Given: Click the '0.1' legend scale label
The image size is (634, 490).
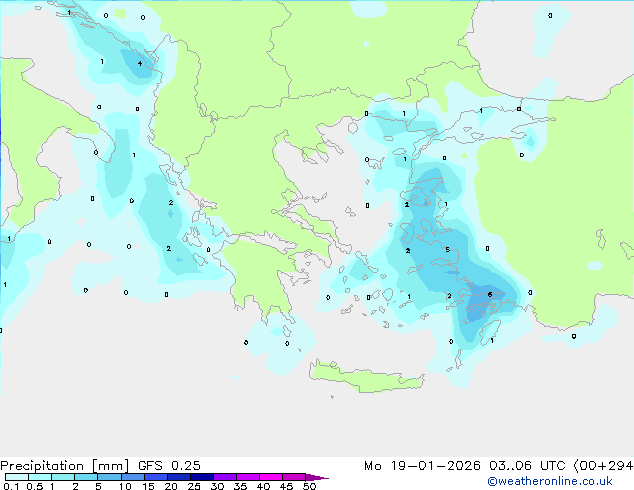Looking at the screenshot, I should coord(11,486).
